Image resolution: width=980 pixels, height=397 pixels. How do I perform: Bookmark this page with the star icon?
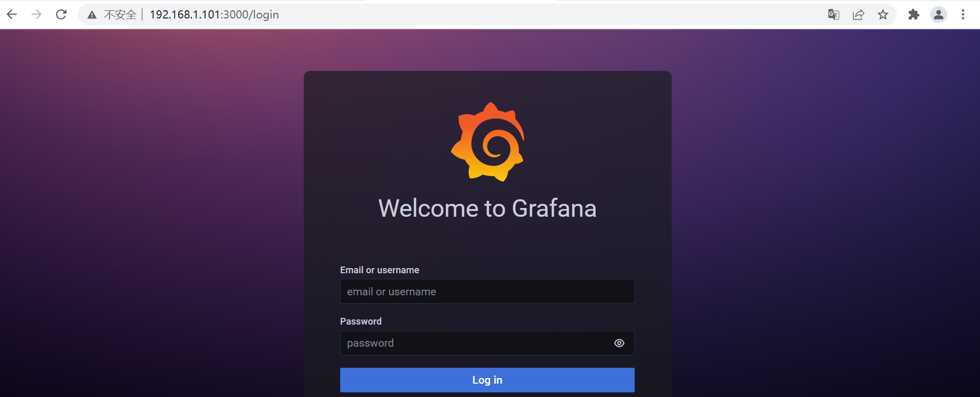(883, 14)
